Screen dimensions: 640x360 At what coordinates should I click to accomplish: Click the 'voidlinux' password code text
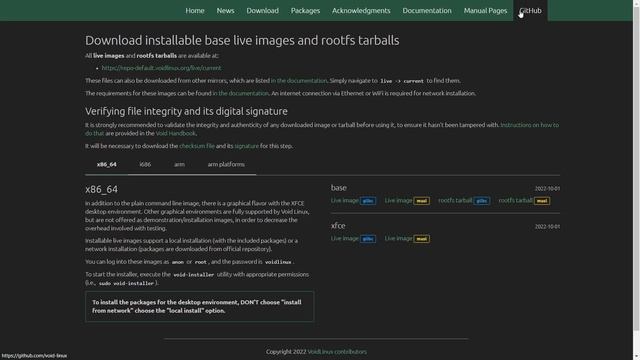pyautogui.click(x=278, y=262)
